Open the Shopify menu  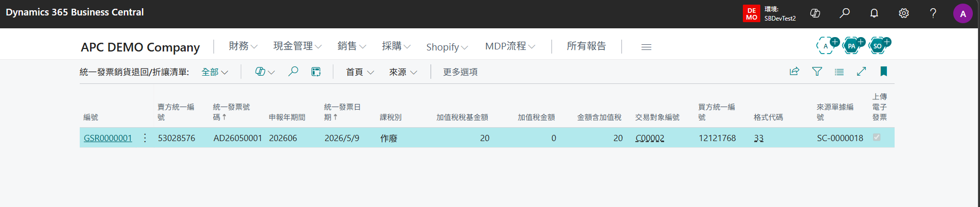[447, 47]
